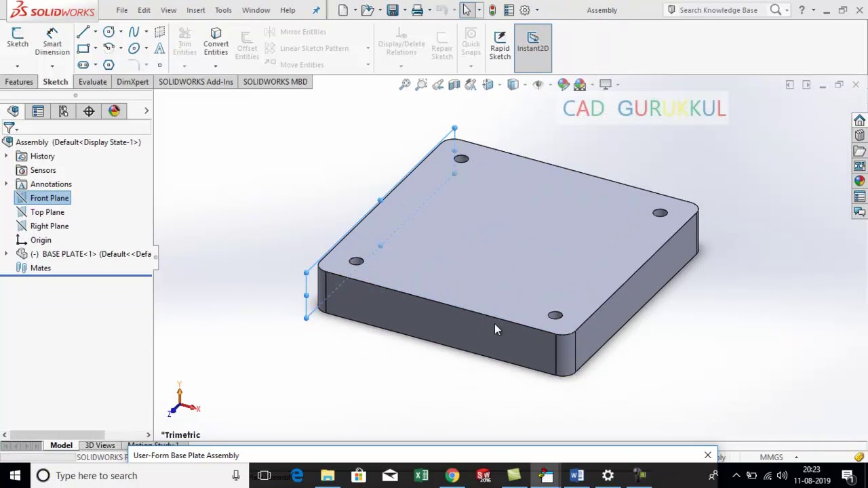
Task: Select the Right Plane in tree
Action: [x=49, y=226]
